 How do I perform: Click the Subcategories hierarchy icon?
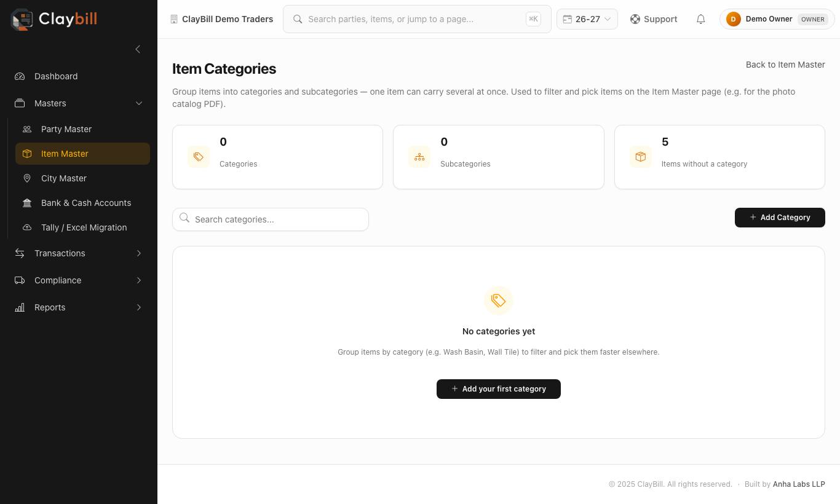[x=419, y=157]
